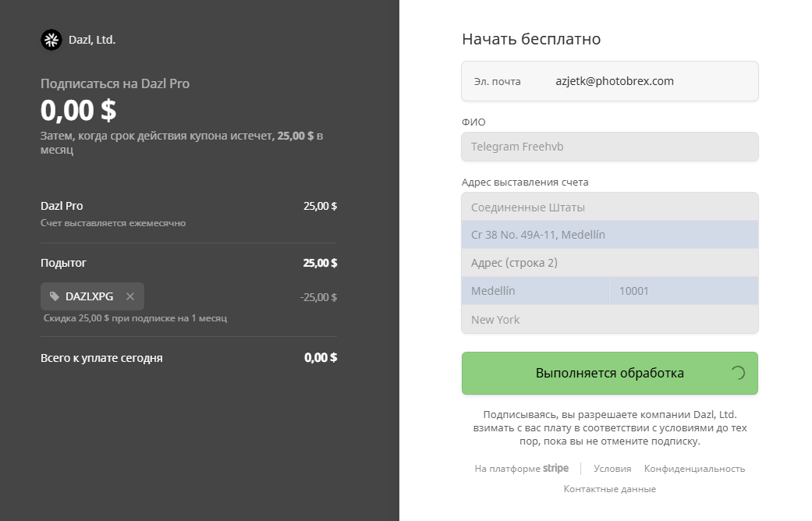Click the Всего к уплате сегодня total row
Viewport: 812px width, 521px height.
click(101, 358)
